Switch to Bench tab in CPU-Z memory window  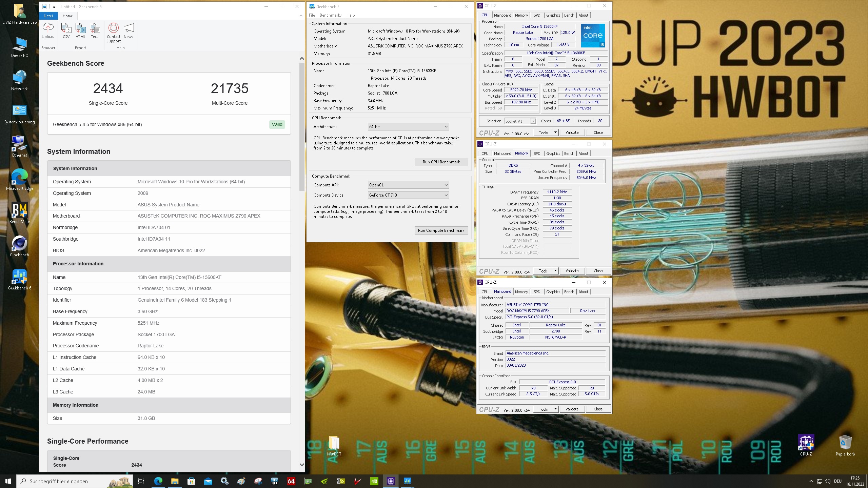pyautogui.click(x=569, y=154)
